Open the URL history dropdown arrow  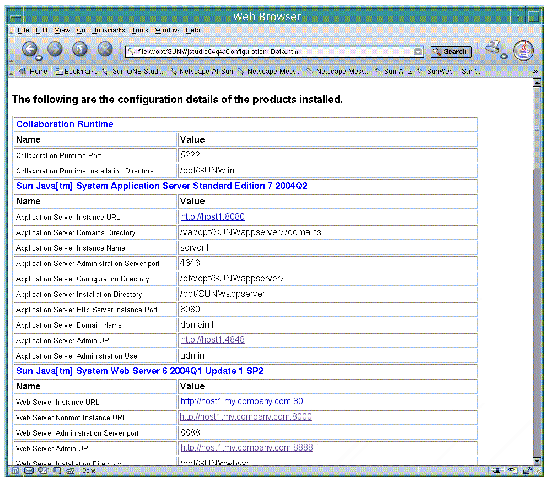[x=418, y=52]
